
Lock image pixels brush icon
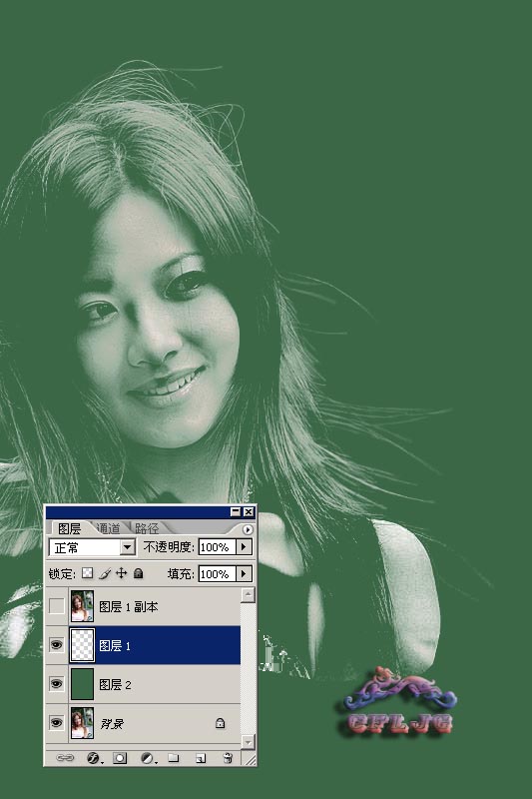[105, 573]
